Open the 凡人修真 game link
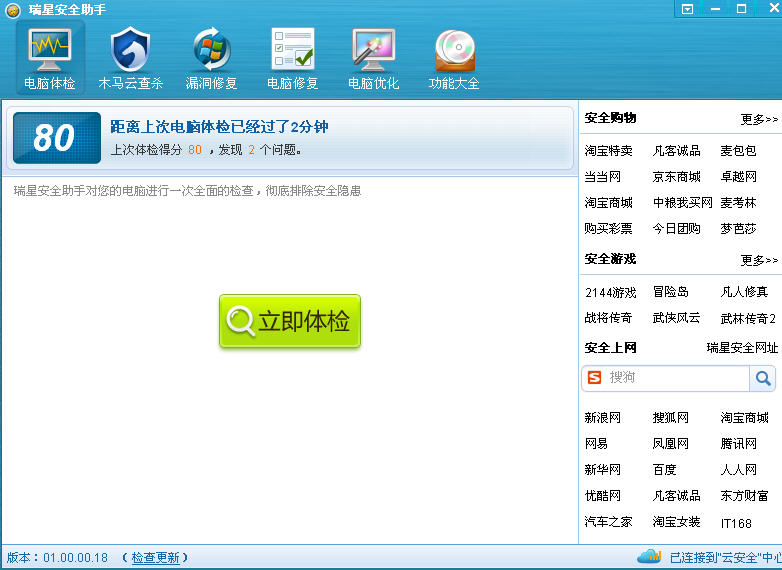Image resolution: width=782 pixels, height=570 pixels. 744,292
